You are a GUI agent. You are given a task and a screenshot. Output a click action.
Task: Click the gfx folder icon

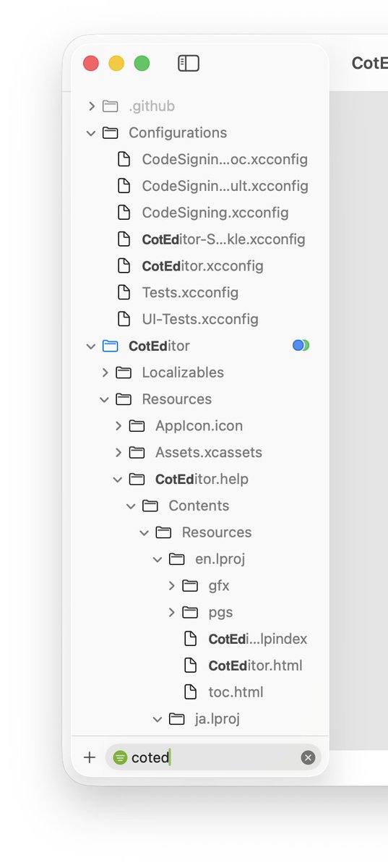pos(190,586)
